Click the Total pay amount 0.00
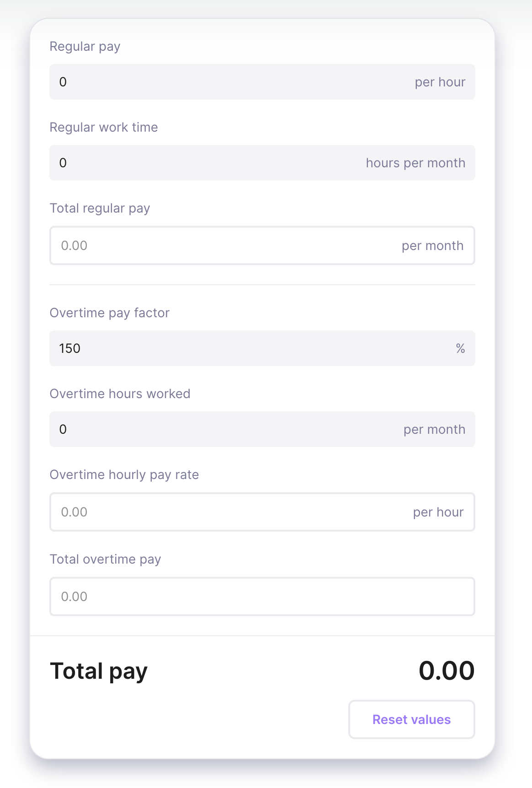Viewport: 532px width, 788px height. tap(447, 671)
